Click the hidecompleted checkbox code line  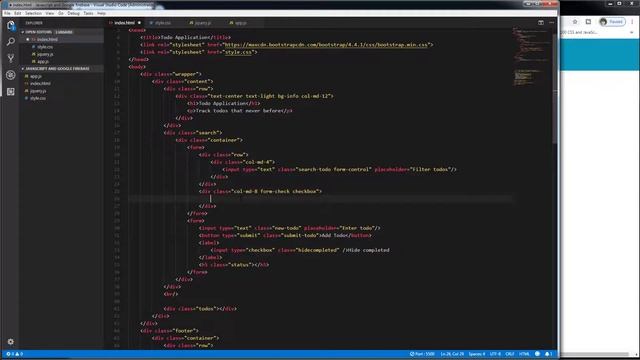click(x=300, y=250)
